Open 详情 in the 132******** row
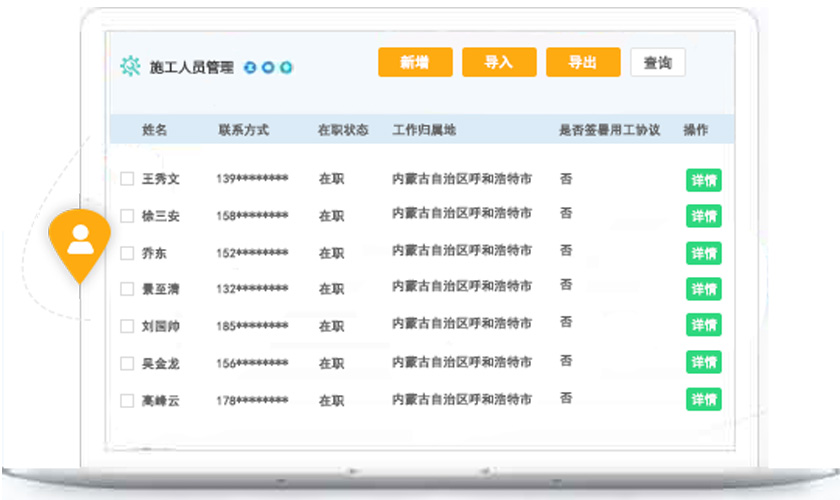This screenshot has width=840, height=500. coord(704,289)
